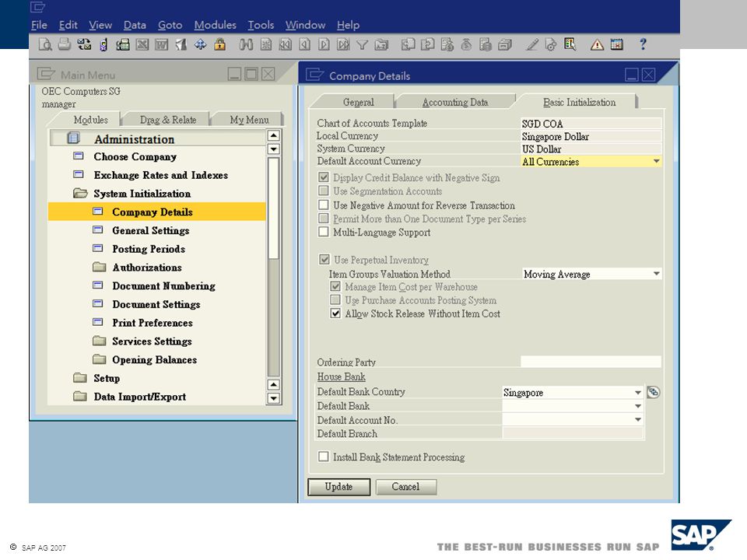The width and height of the screenshot is (747, 560).
Task: Export to MS Word using the toolbar icon
Action: tap(162, 45)
